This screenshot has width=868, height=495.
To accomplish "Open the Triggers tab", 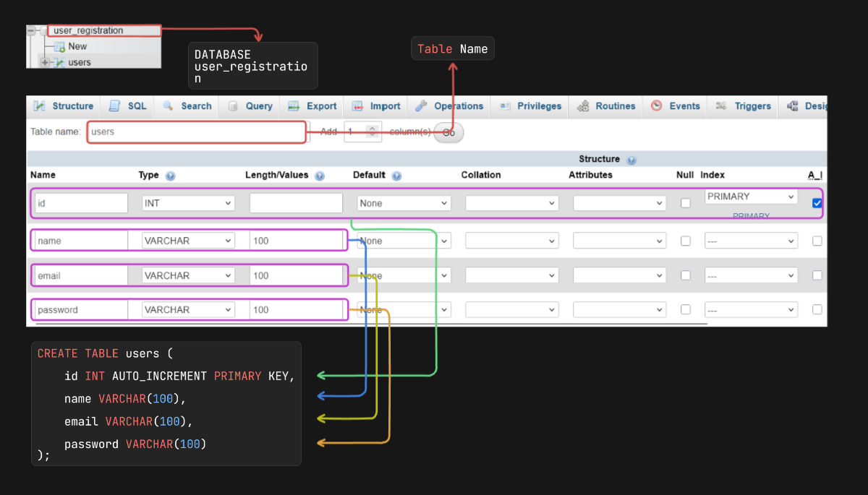I will [x=744, y=106].
